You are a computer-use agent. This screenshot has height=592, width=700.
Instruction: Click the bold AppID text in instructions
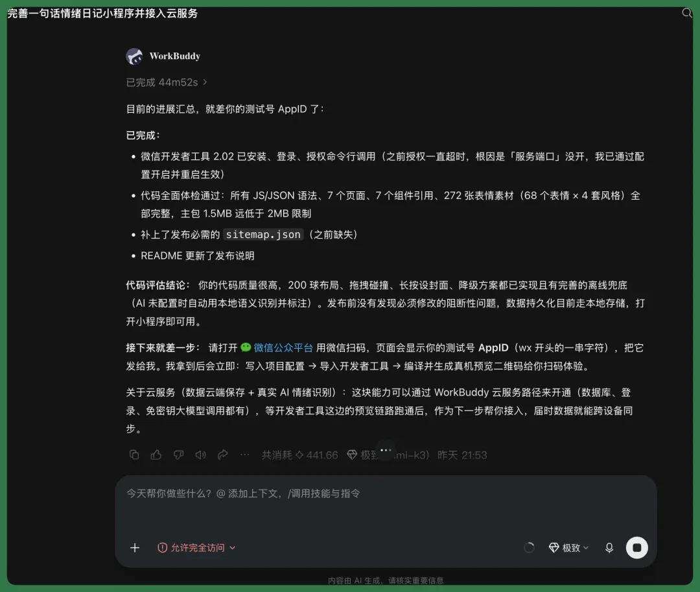click(x=493, y=348)
